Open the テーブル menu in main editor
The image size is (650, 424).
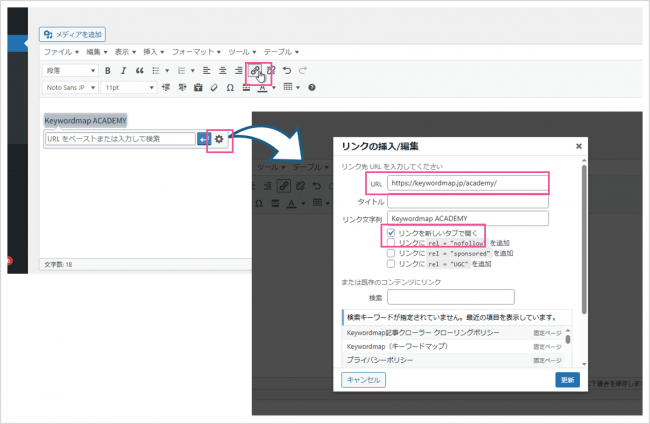click(281, 52)
